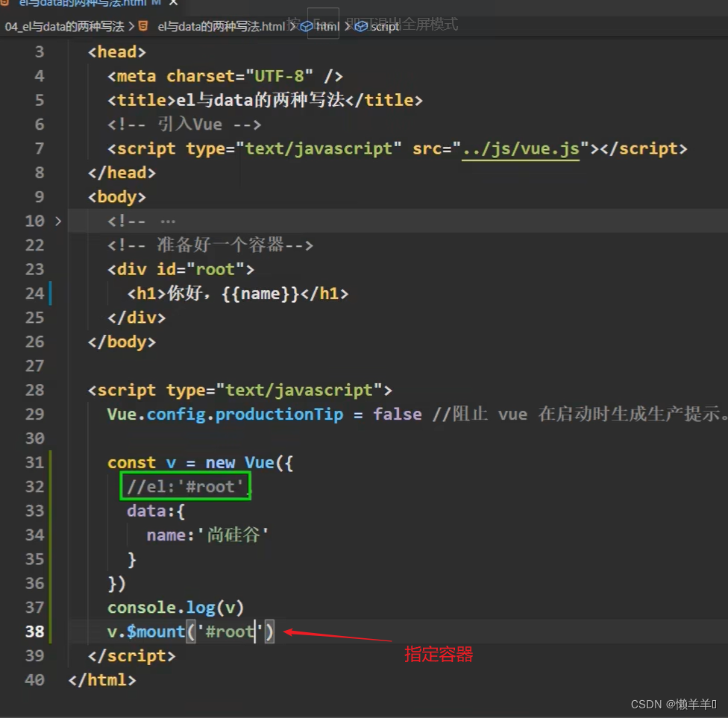Click the closing script tag on line 39
The image size is (728, 718).
tap(132, 656)
